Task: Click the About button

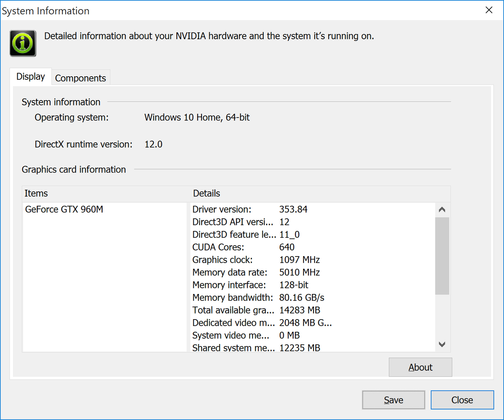Action: tap(420, 367)
